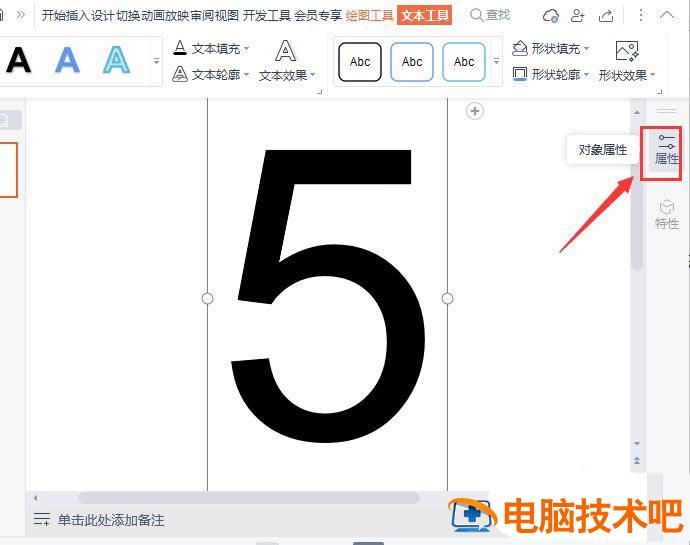Open the 特性 features panel
Screen dimensions: 690x545
667,214
